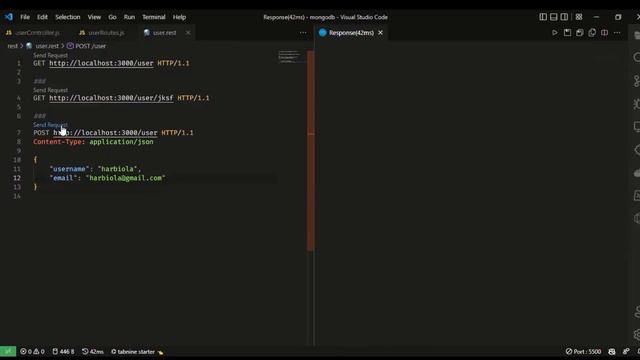Open left editor group more actions ellipsis
Screen dimensions: 640x360
coord(303,33)
